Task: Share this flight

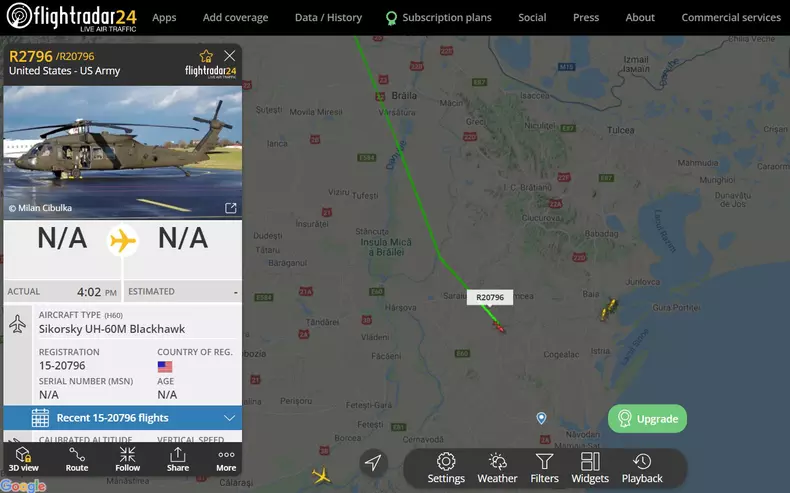Action: (x=178, y=459)
